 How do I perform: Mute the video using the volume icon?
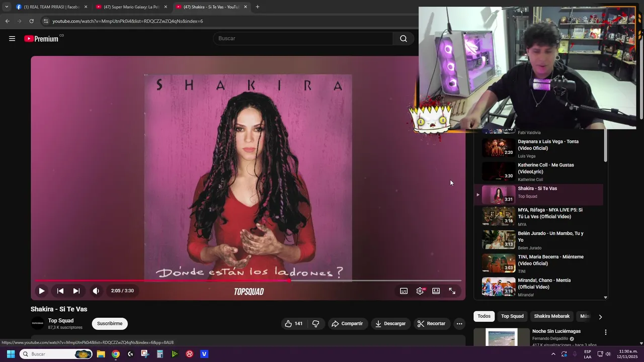[x=96, y=291]
